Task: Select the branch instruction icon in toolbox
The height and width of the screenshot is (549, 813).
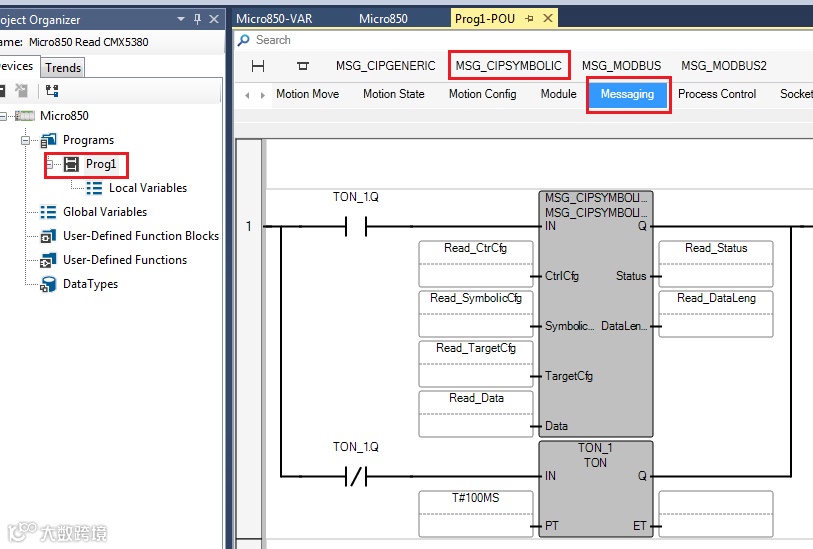Action: (x=303, y=66)
